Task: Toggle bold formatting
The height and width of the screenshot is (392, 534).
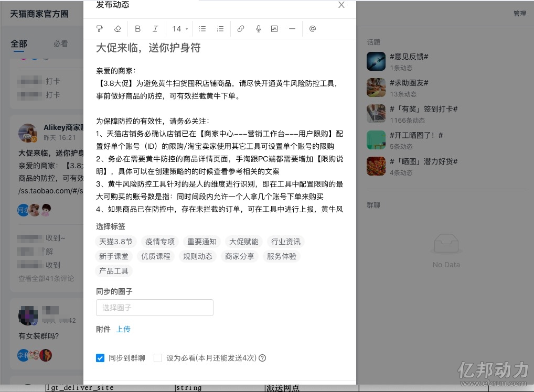Action: [138, 29]
